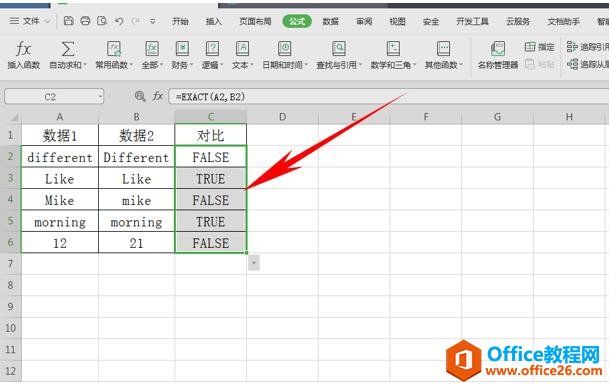The image size is (609, 388).
Task: Switch to the Developer Tools (开发工具) tab
Action: click(x=472, y=21)
